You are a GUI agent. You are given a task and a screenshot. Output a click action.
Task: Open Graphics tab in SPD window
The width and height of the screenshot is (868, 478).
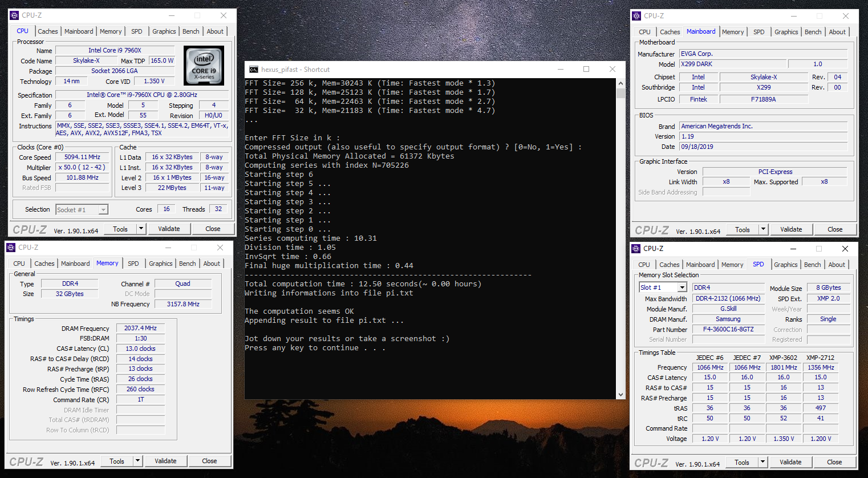[x=786, y=265]
